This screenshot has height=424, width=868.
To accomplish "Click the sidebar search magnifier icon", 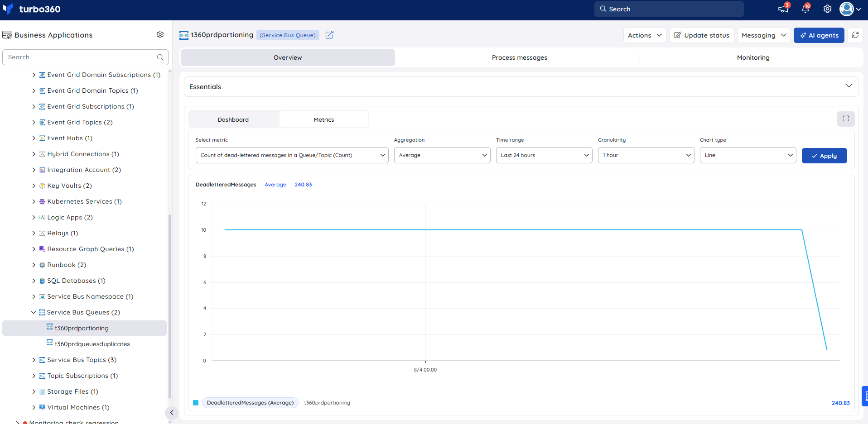I will pos(160,57).
